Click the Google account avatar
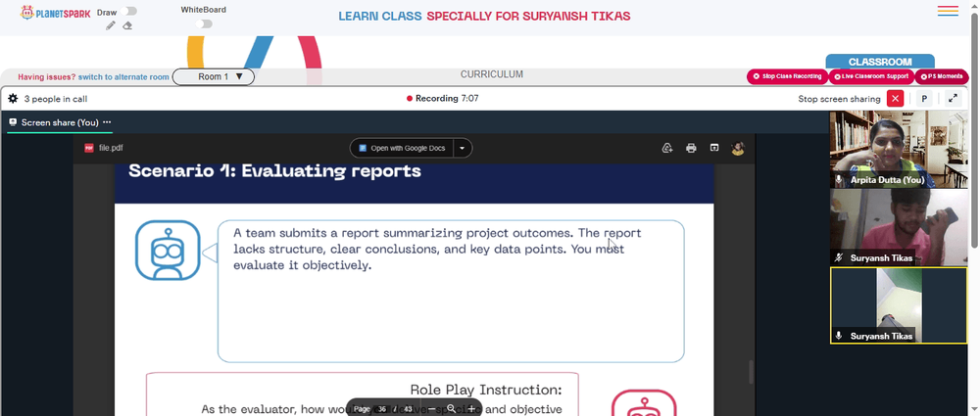Viewport: 980px width, 416px height. [x=738, y=148]
